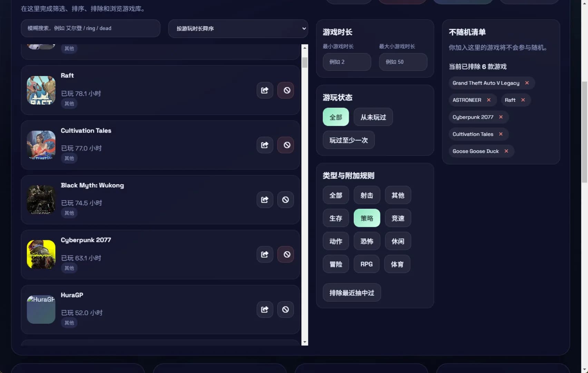Viewport: 588px width, 373px height.
Task: Remove Grand Theft Auto V Legacy from excluded list
Action: [x=527, y=83]
